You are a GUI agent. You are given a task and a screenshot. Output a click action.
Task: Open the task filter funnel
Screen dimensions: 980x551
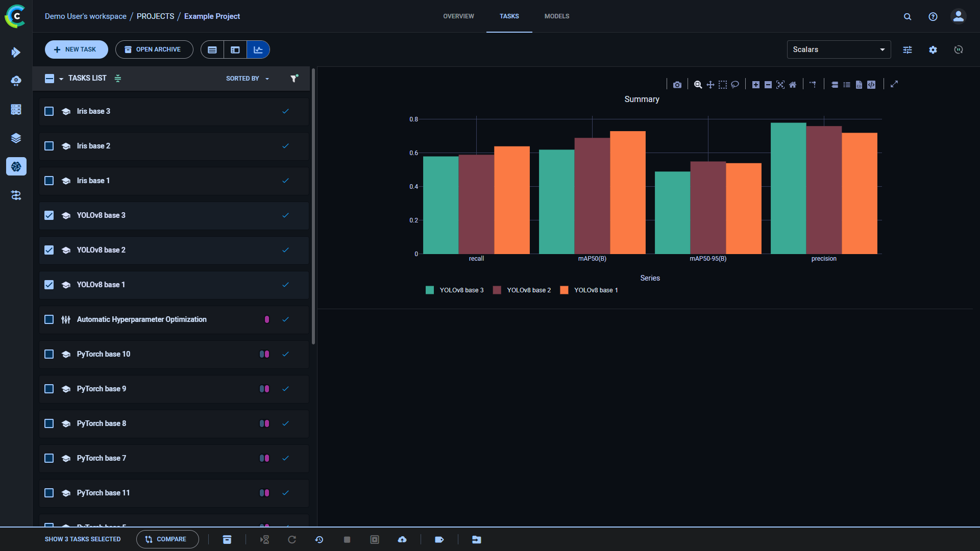click(x=294, y=78)
